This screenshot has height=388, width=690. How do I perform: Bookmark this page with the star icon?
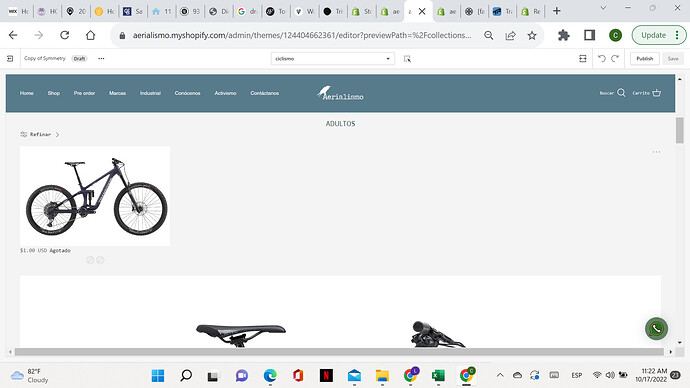tap(532, 35)
